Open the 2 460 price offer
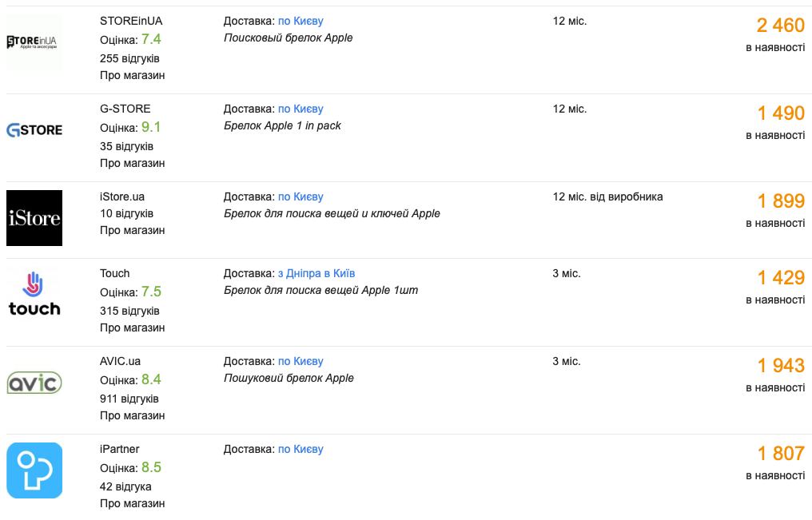This screenshot has height=520, width=812. tap(780, 26)
